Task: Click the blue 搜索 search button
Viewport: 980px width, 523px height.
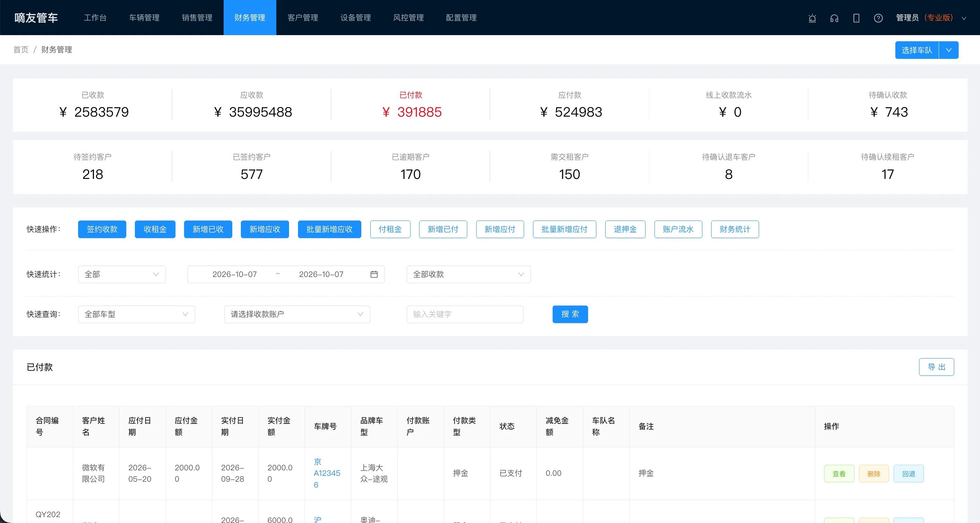Action: click(570, 314)
